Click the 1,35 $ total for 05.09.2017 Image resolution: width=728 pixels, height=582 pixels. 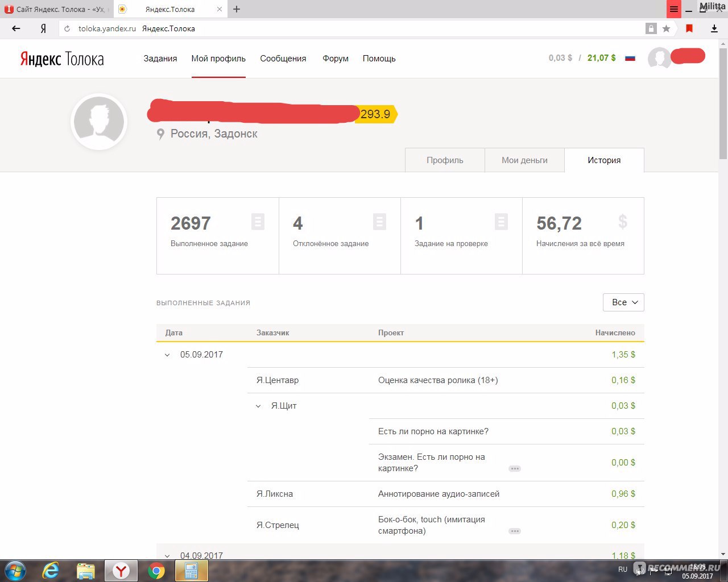[623, 355]
